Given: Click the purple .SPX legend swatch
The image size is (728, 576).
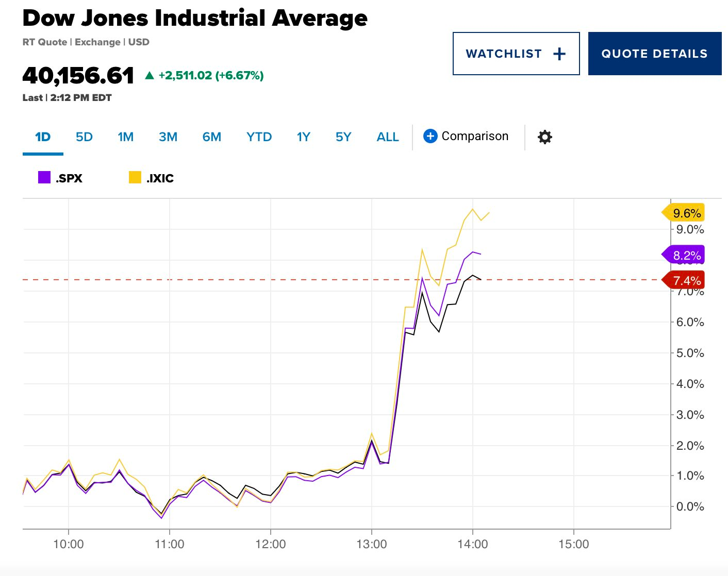Looking at the screenshot, I should (44, 178).
